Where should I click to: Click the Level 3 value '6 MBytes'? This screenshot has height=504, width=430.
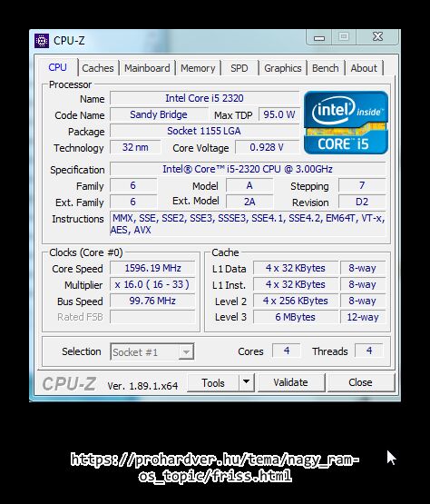pyautogui.click(x=296, y=317)
